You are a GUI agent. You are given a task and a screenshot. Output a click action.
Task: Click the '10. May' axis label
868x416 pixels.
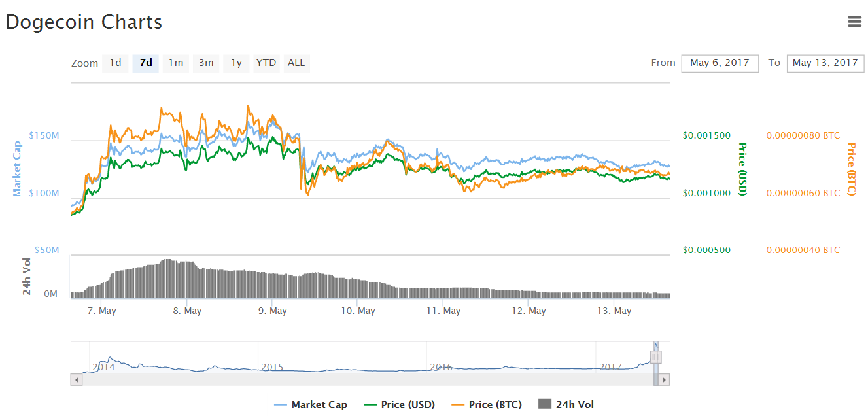coord(358,311)
